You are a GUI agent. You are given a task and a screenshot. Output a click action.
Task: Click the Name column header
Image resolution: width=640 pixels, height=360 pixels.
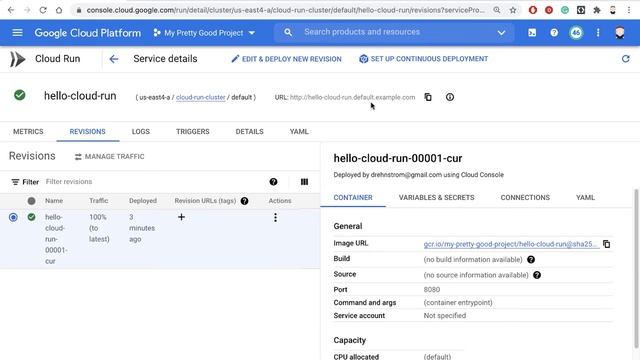(54, 201)
